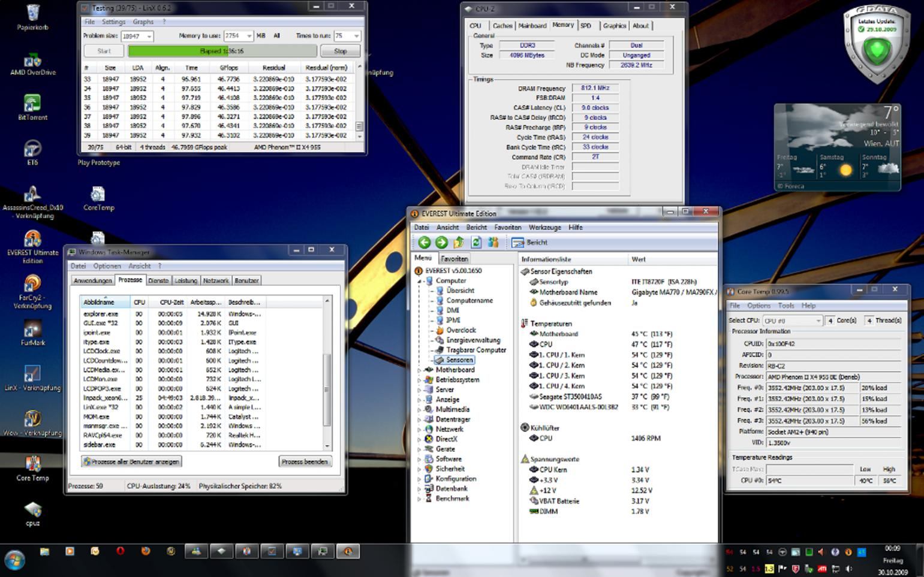Click Prozess beenden in Task Manager
924x577 pixels.
click(305, 461)
